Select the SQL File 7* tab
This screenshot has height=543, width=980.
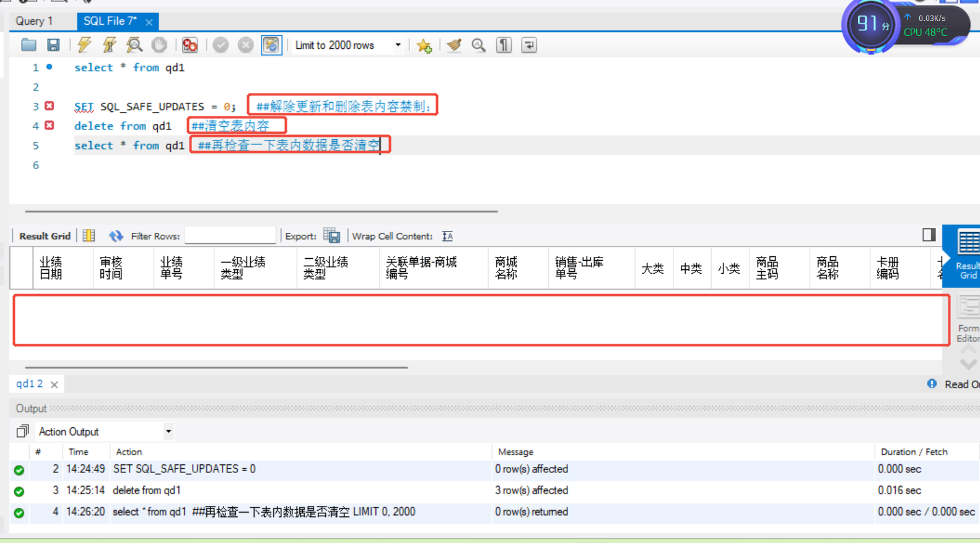(x=110, y=21)
